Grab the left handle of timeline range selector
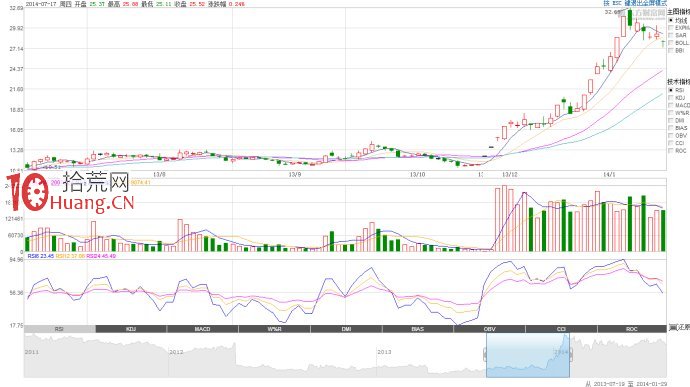 tap(485, 354)
